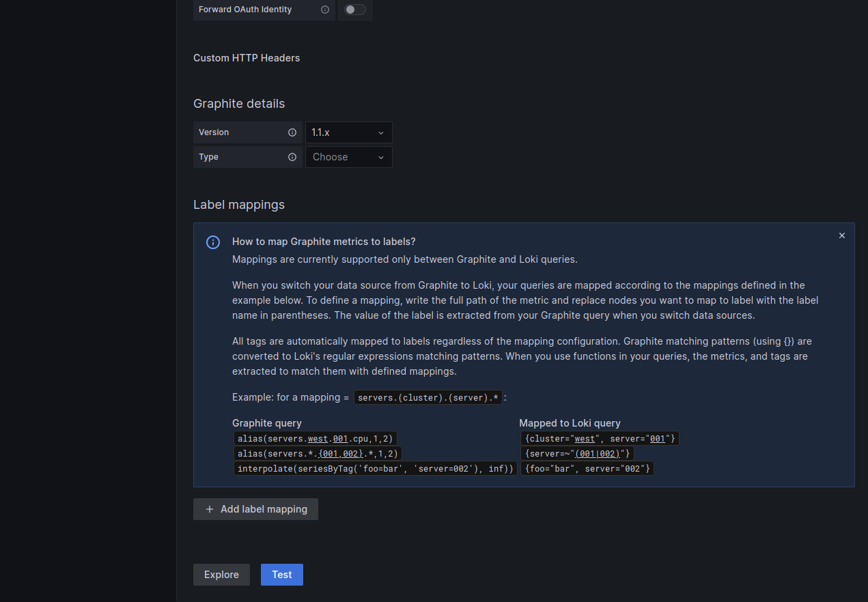Click the Graphite query column heading
This screenshot has width=868, height=602.
[267, 423]
